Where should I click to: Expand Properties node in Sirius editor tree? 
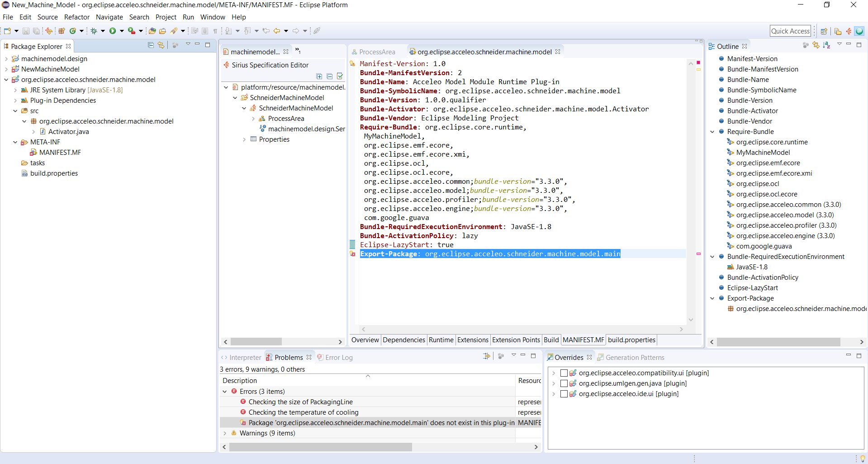coord(244,139)
